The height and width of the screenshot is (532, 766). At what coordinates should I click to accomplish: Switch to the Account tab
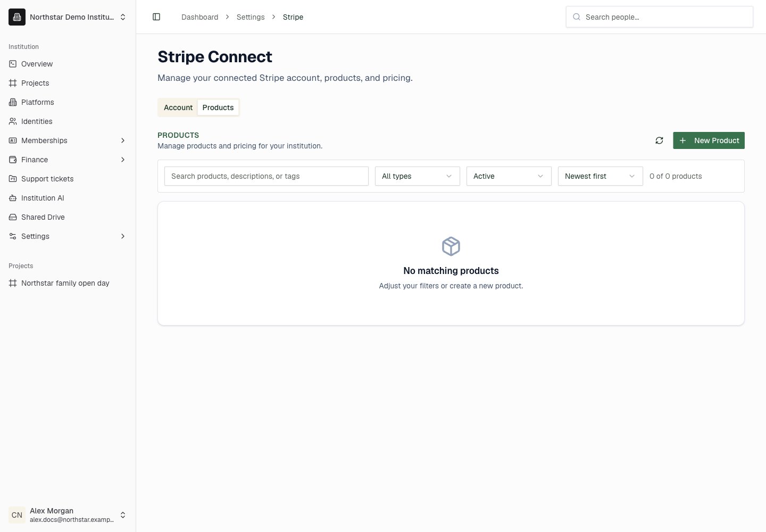(x=178, y=107)
